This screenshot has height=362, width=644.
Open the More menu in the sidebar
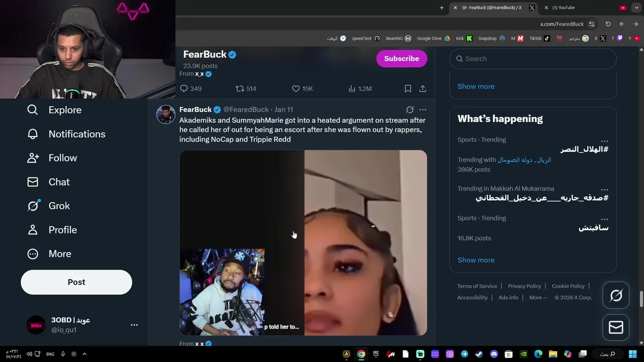coord(49,254)
